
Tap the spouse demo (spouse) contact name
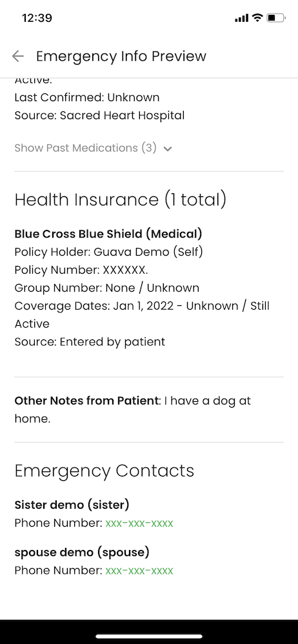[82, 553]
